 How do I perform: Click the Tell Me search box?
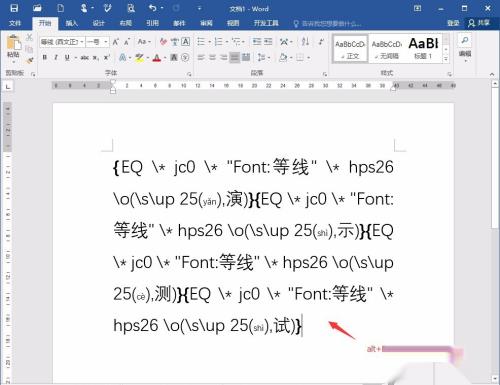327,23
